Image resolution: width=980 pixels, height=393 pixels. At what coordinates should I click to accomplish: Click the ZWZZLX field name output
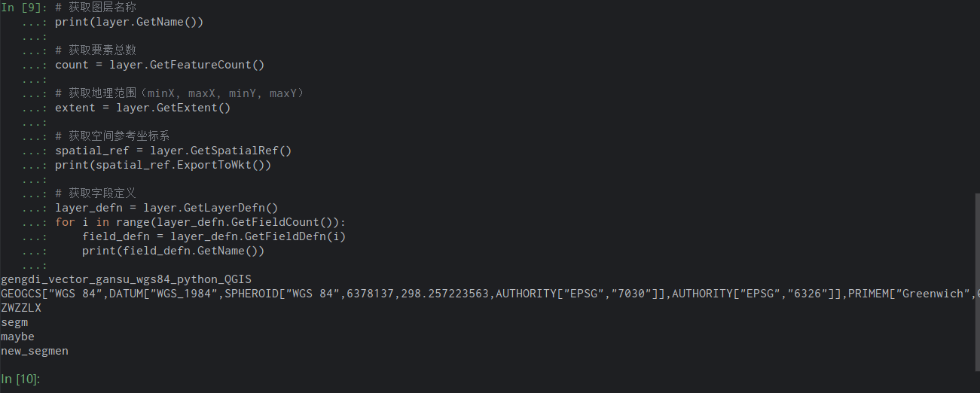pyautogui.click(x=21, y=308)
